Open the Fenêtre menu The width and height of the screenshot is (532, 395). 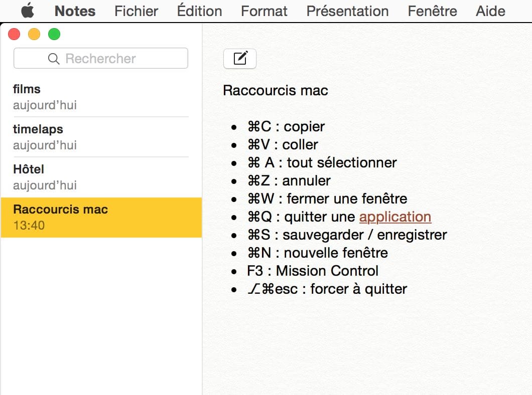click(432, 11)
